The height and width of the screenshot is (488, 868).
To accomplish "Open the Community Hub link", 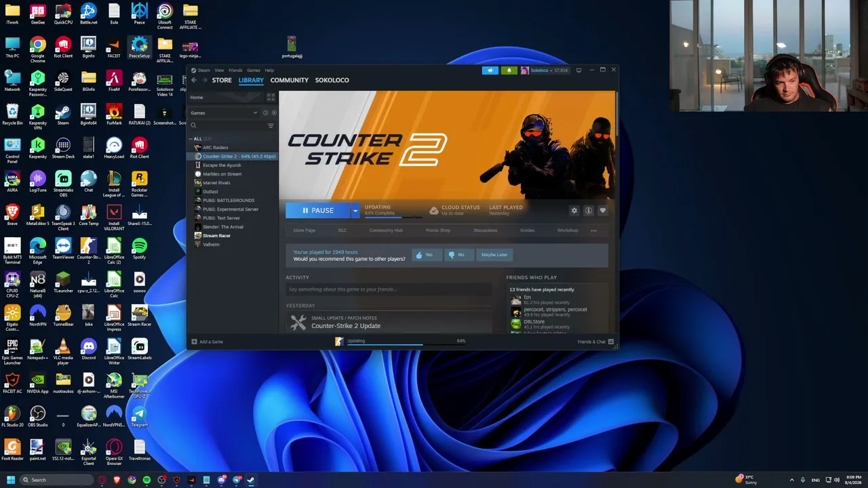I will [386, 230].
